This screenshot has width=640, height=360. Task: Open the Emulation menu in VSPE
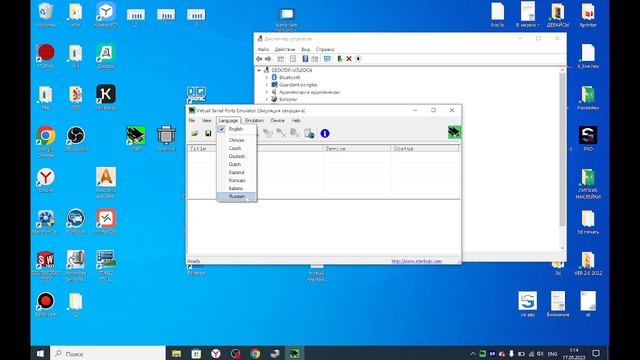[x=254, y=120]
